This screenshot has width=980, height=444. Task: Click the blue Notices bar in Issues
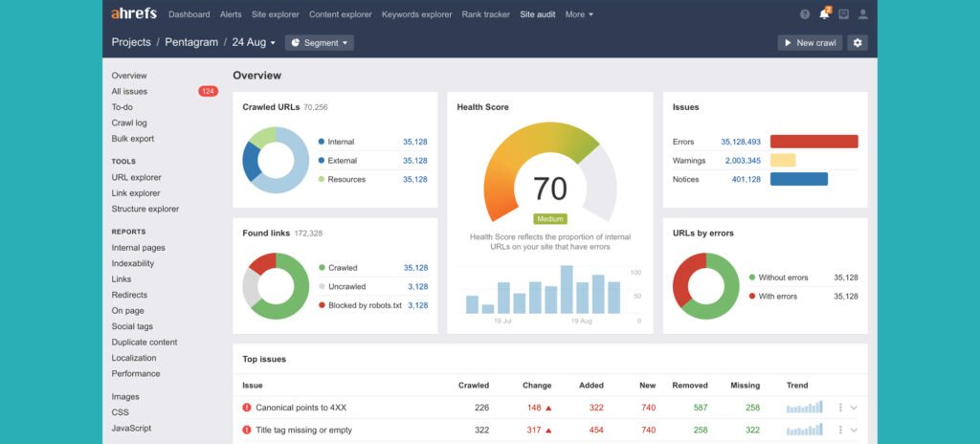click(x=799, y=179)
